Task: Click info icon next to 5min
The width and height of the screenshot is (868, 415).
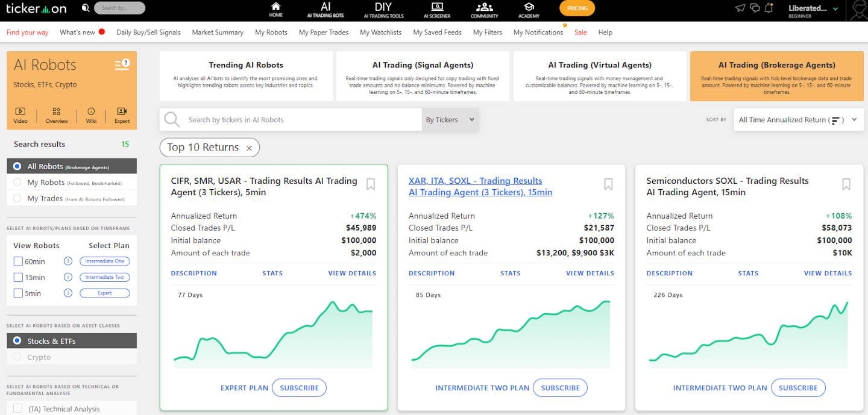Action: coord(68,293)
